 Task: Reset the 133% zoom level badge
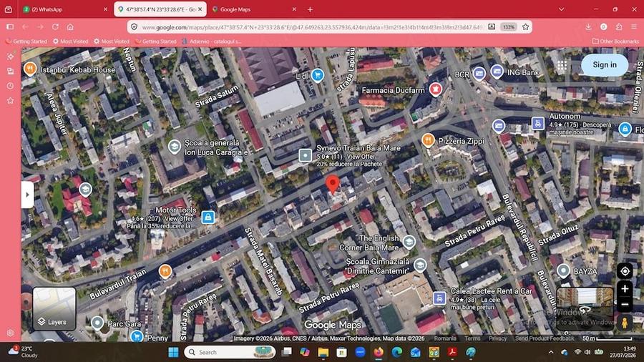pos(509,27)
